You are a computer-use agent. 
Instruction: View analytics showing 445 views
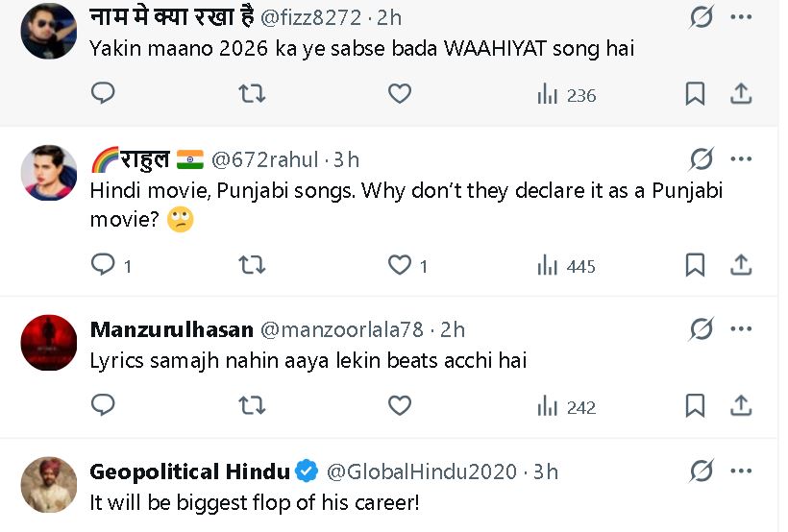tap(567, 266)
